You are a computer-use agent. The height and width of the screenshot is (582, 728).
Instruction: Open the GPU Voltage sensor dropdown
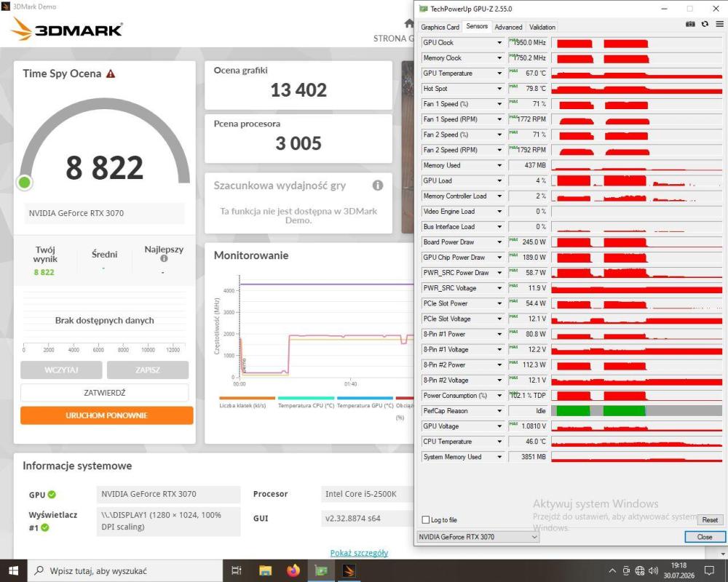click(x=499, y=426)
